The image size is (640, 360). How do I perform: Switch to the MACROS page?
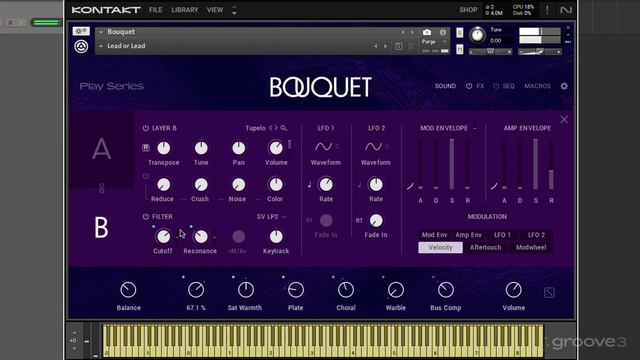[538, 86]
